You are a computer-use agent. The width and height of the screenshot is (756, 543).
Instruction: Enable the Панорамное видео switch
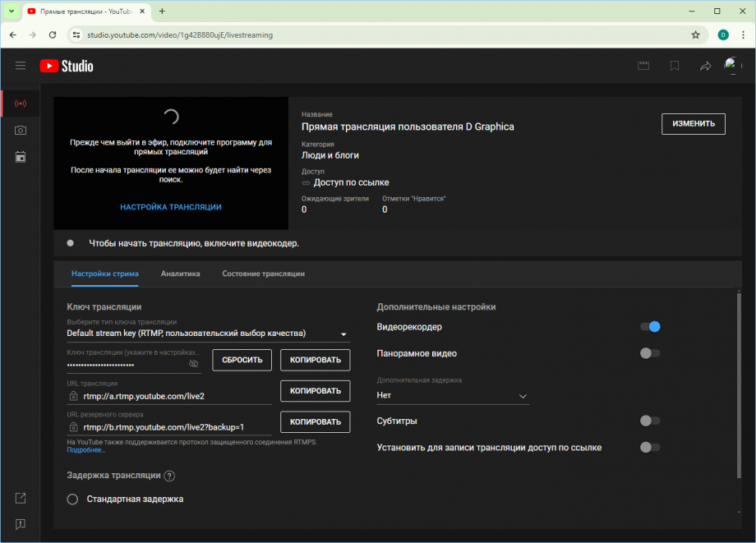tap(650, 353)
